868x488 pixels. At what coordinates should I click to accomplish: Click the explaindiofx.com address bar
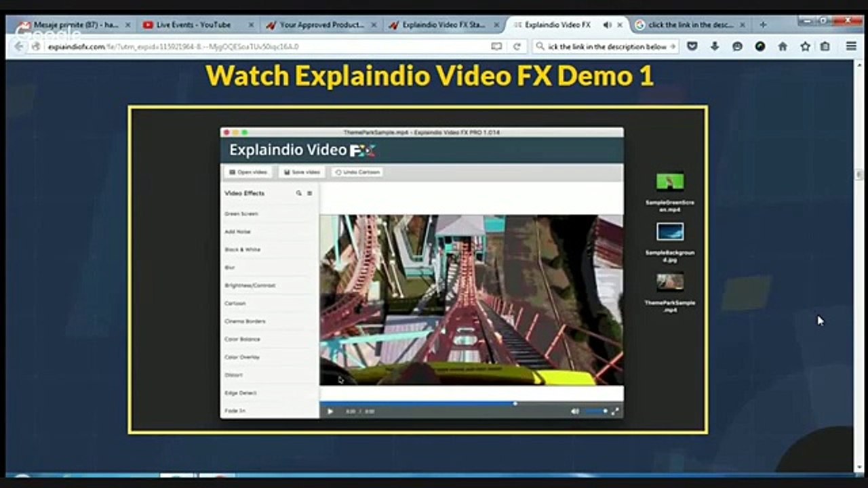tap(264, 47)
